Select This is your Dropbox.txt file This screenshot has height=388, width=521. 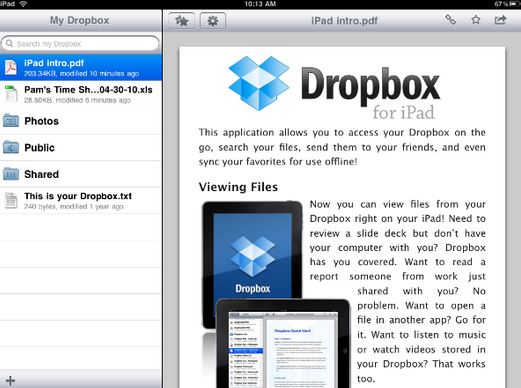[81, 201]
